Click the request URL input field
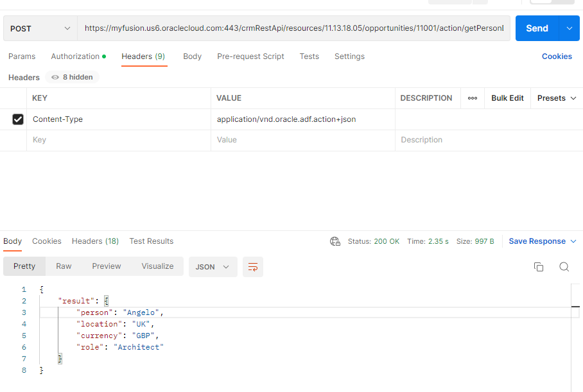583x392 pixels. (294, 29)
